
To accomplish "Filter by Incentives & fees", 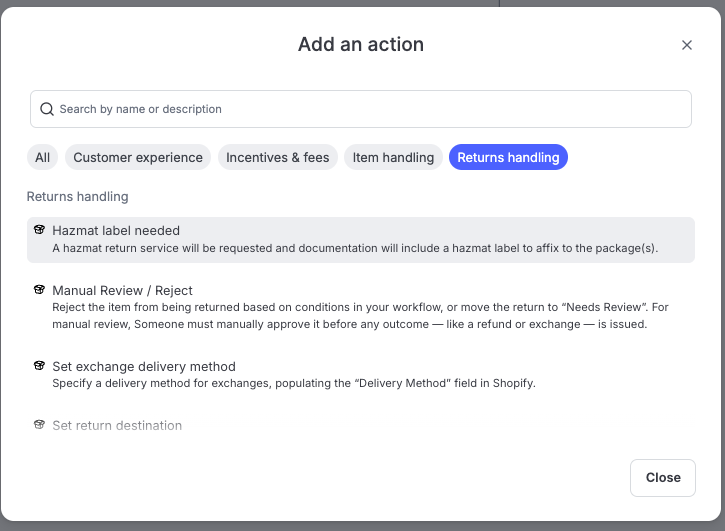I will pyautogui.click(x=277, y=157).
